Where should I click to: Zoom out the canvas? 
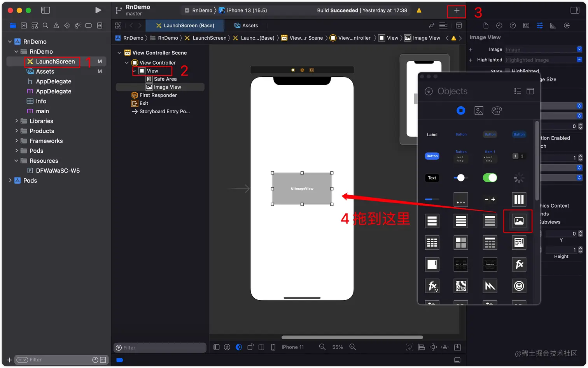click(322, 347)
